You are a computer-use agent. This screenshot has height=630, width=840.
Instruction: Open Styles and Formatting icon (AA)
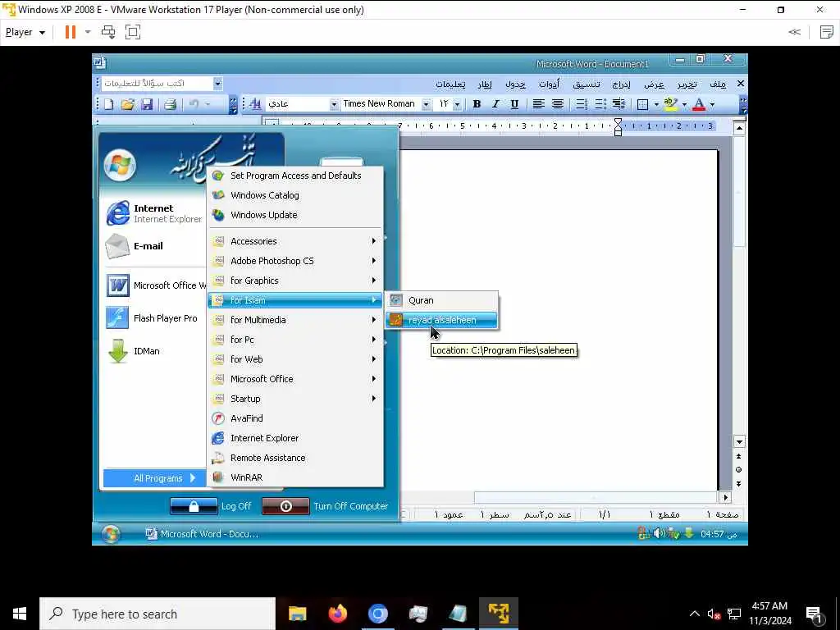(x=256, y=104)
